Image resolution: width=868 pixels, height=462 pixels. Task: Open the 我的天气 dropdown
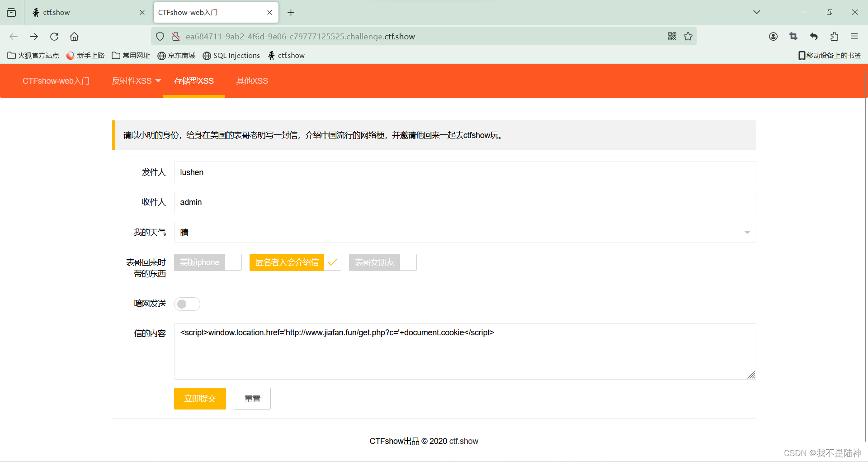pyautogui.click(x=465, y=233)
